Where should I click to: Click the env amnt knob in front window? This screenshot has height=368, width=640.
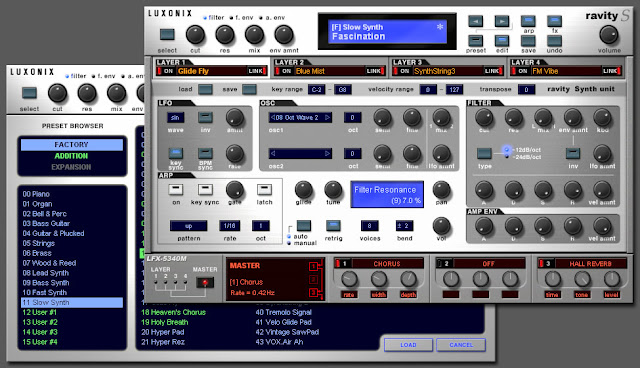coord(284,35)
